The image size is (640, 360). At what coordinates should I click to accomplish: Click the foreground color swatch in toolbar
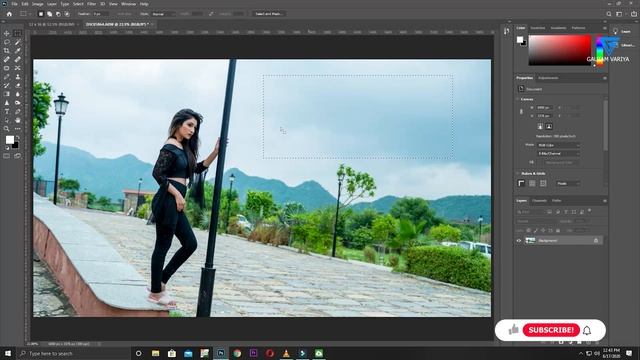pos(9,140)
